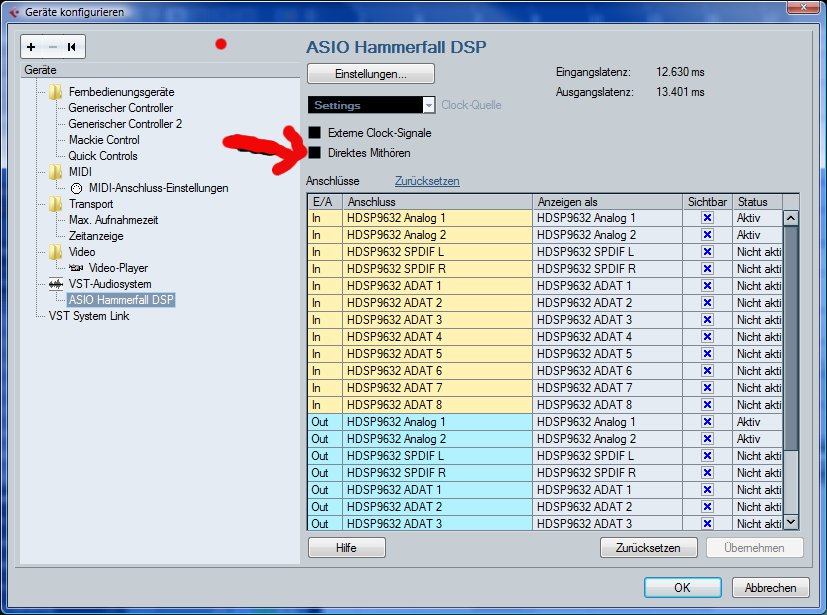Screen dimensions: 827x615
Task: Open Quick Controls in the device tree
Action: pos(103,156)
